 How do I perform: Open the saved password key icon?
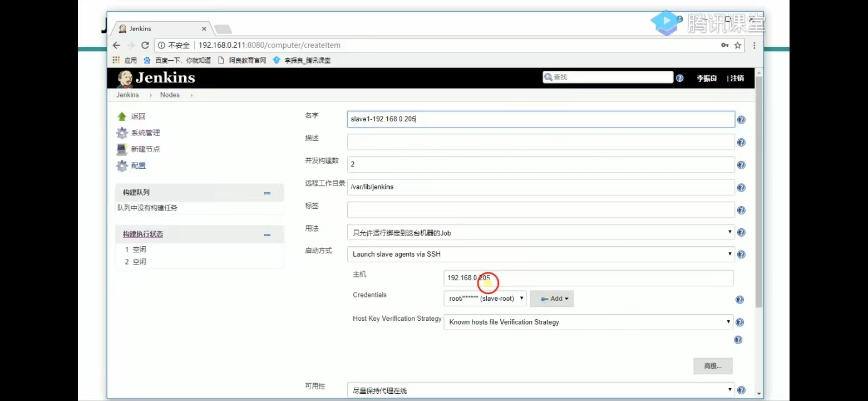(724, 45)
